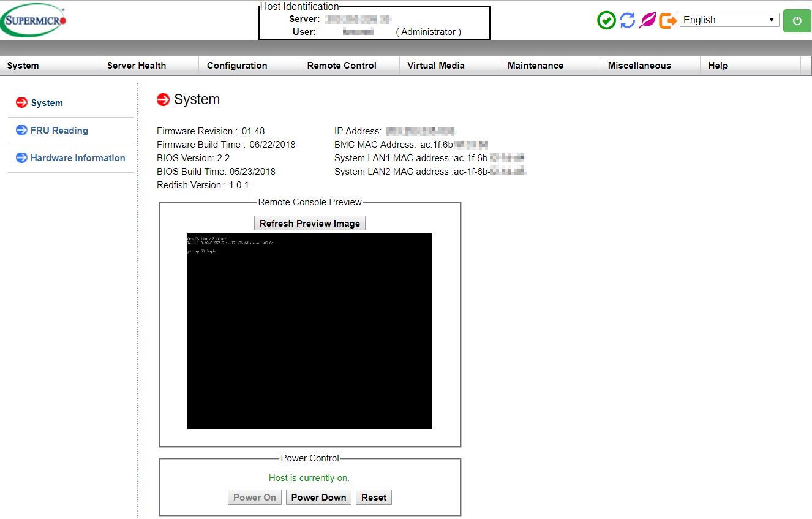Image resolution: width=812 pixels, height=519 pixels.
Task: Click the blue arrow beside FRU Reading
Action: click(21, 130)
